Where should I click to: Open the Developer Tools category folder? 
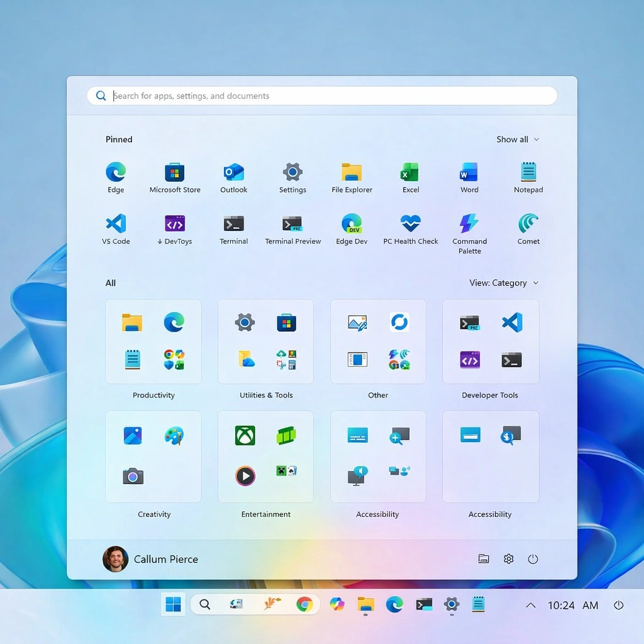click(490, 341)
